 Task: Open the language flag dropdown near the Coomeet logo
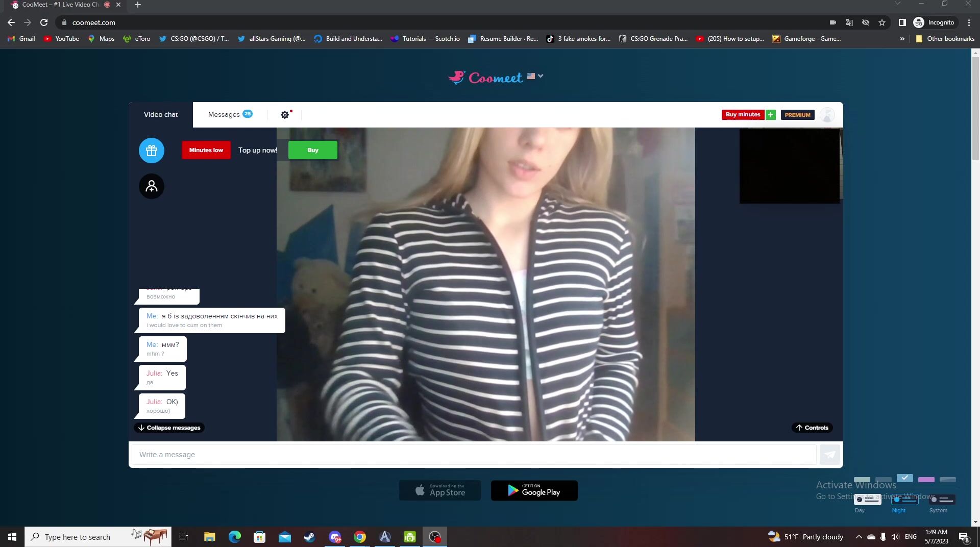535,76
